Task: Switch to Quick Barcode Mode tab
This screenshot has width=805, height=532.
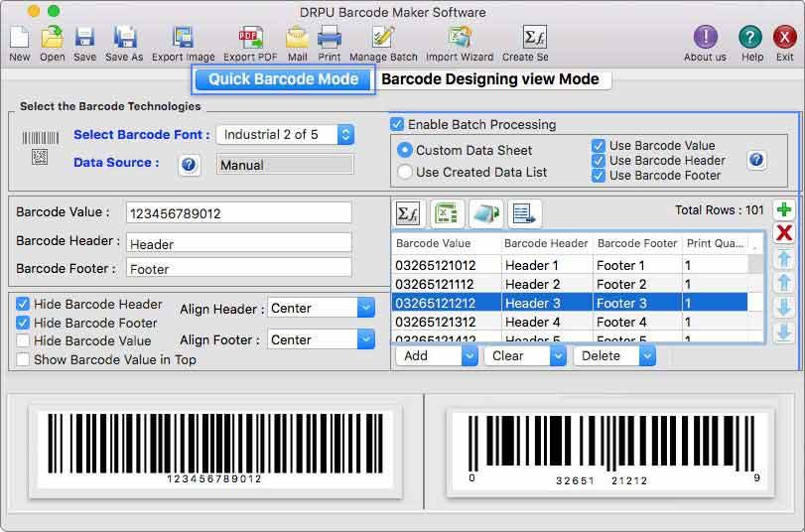Action: click(284, 79)
